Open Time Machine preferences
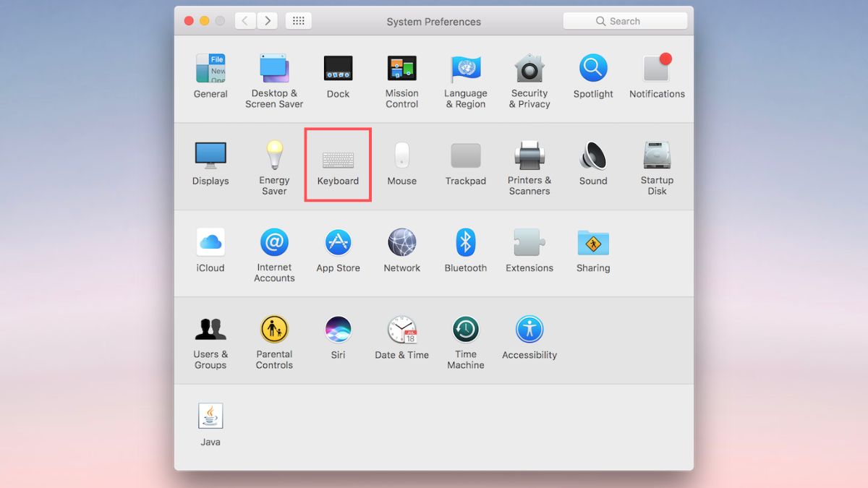868x488 pixels. coord(466,342)
